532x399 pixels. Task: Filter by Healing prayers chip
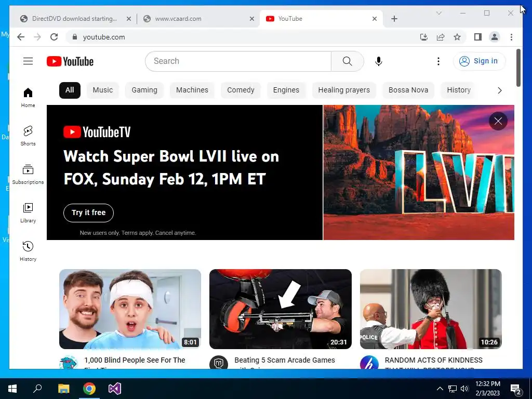point(344,90)
